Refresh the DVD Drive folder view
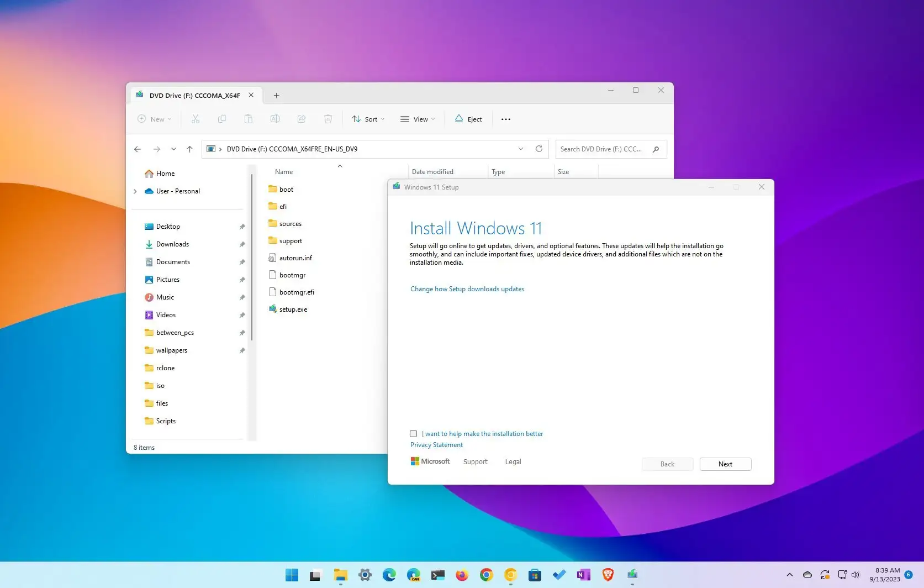This screenshot has width=924, height=588. pos(539,149)
